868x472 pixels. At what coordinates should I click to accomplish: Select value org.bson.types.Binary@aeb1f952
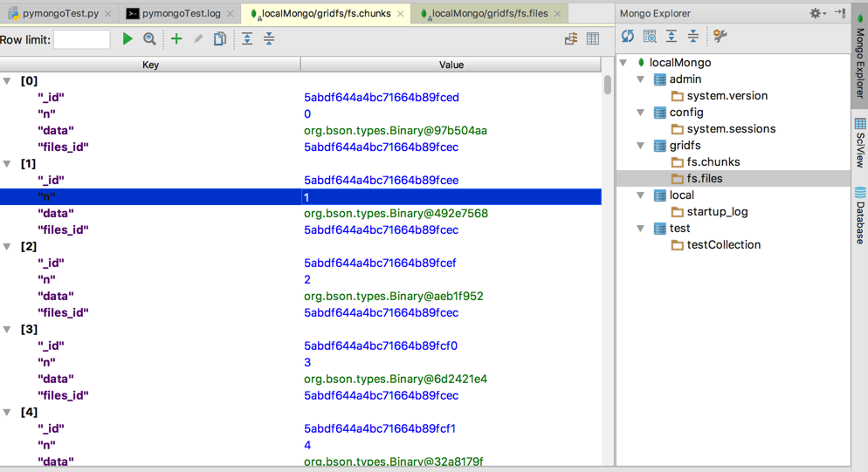pyautogui.click(x=394, y=297)
